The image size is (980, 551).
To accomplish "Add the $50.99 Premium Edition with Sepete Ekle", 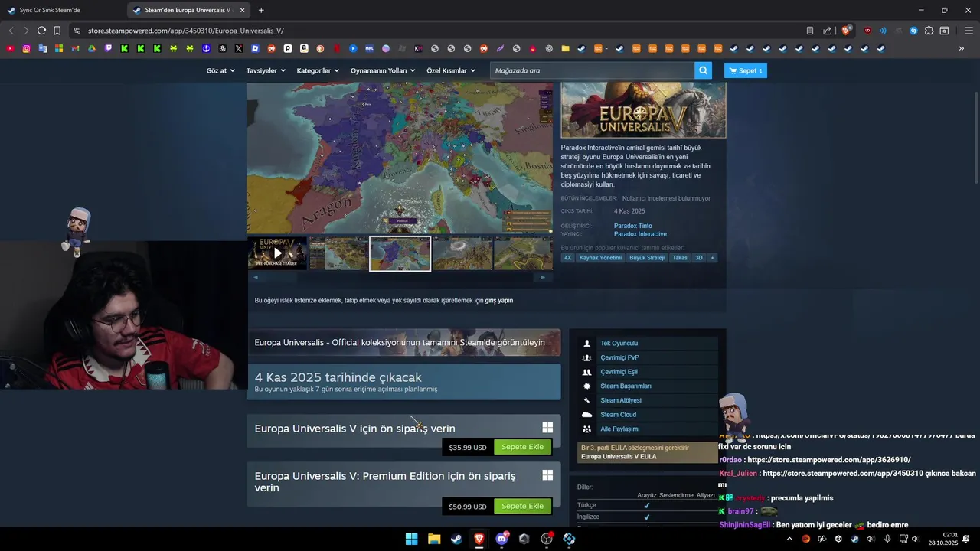I will (522, 506).
